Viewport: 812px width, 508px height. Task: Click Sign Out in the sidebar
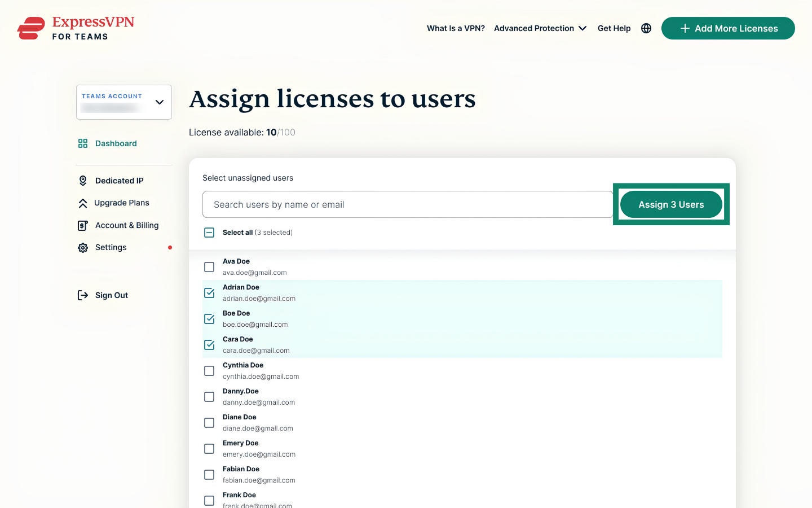click(112, 295)
